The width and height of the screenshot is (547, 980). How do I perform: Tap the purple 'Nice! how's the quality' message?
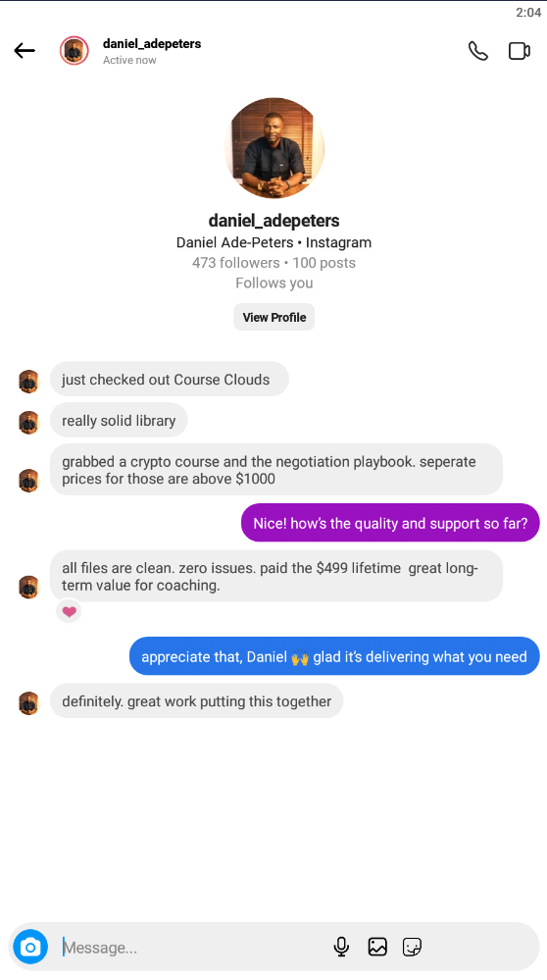coord(390,523)
